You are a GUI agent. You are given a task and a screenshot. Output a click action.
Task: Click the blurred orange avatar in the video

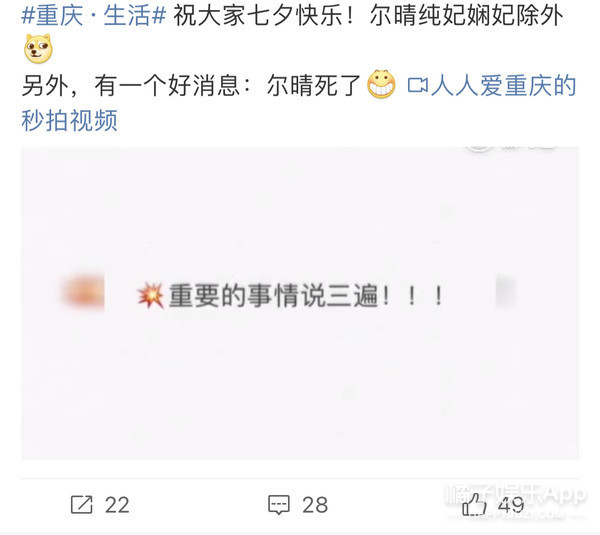pyautogui.click(x=83, y=292)
